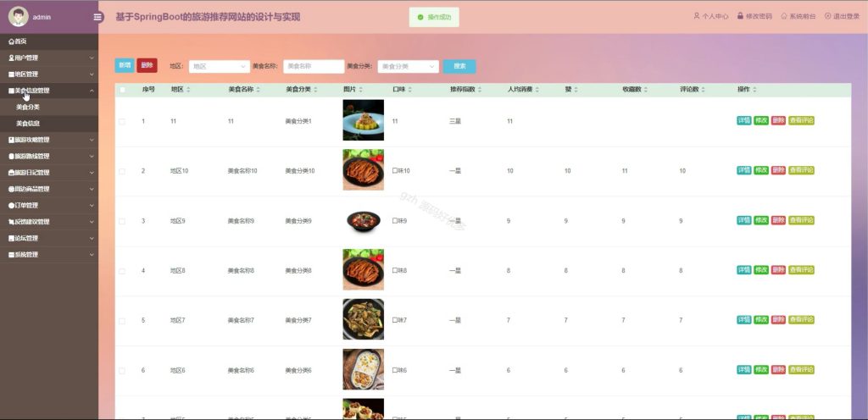Open the 美食分类 filter dropdown
Viewport: 868px width, 420px height.
click(x=408, y=66)
